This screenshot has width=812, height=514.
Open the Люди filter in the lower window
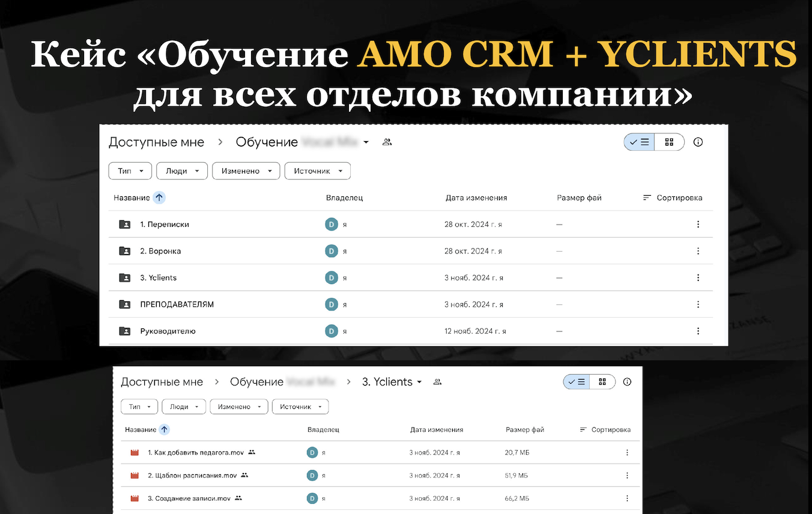(184, 407)
